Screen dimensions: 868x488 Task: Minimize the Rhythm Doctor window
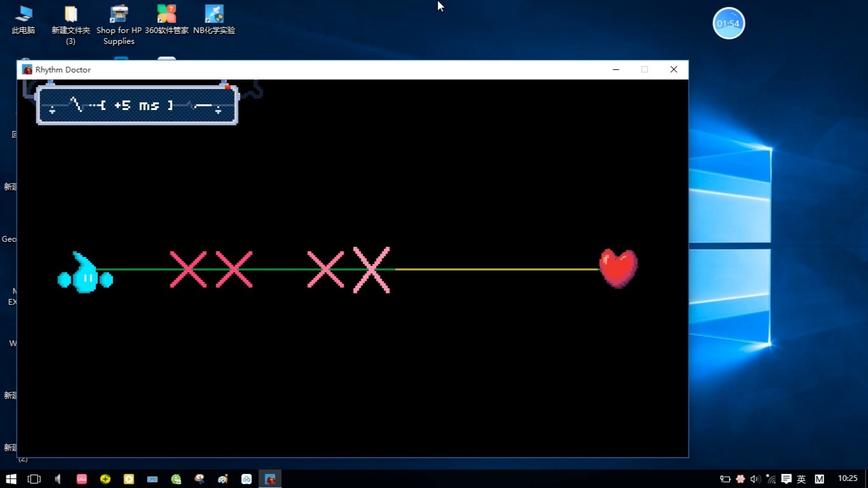[x=616, y=69]
